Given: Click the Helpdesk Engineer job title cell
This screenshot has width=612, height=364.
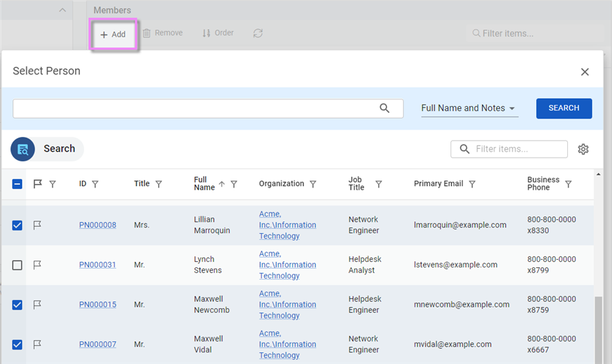Looking at the screenshot, I should (x=365, y=305).
